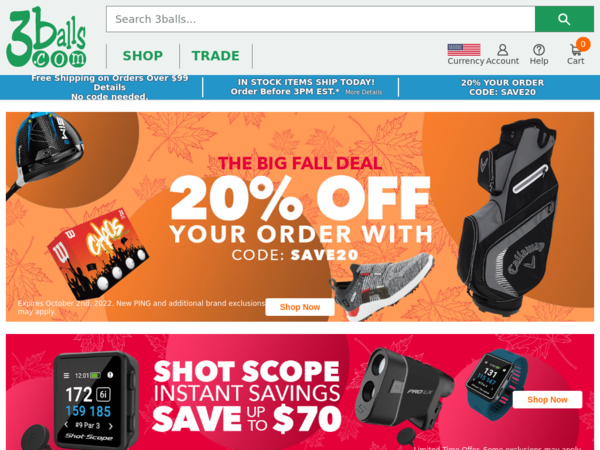Screen dimensions: 600x450
Task: Open the SHOP menu
Action: point(143,56)
